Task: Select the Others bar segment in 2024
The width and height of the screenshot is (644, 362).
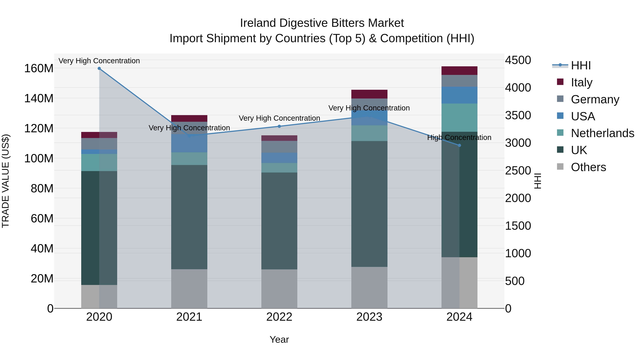Action: (459, 283)
